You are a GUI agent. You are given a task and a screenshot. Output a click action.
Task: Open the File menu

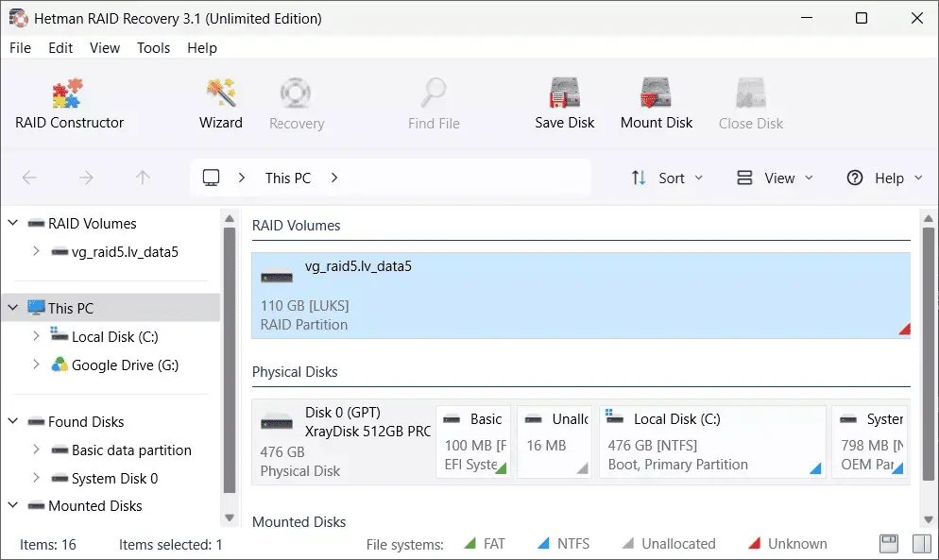[21, 48]
